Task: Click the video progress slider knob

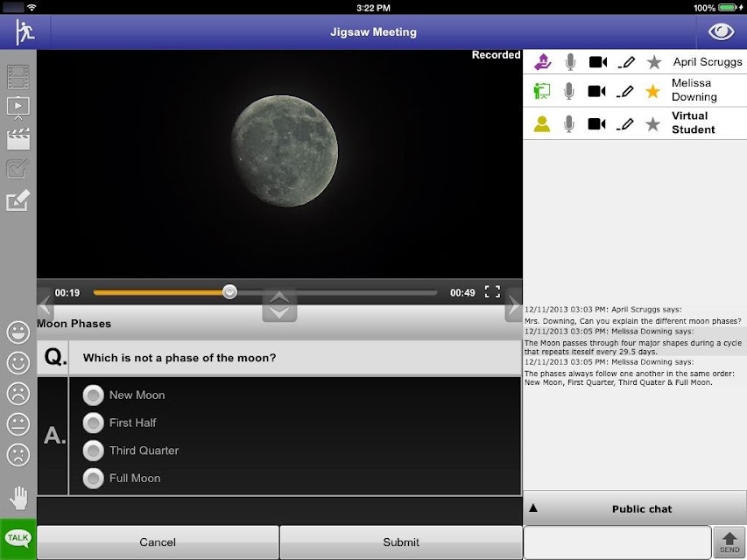Action: point(229,292)
